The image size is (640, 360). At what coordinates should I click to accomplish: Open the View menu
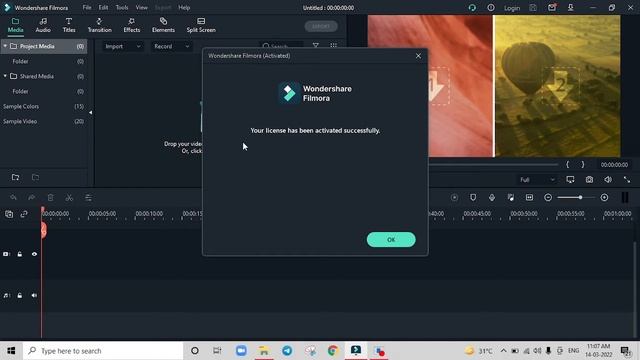point(142,7)
